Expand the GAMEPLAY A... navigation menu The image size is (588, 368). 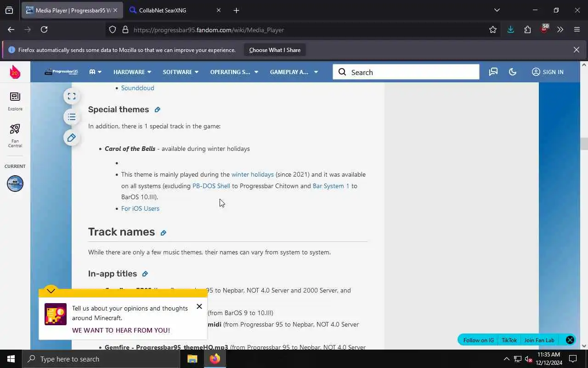point(294,72)
